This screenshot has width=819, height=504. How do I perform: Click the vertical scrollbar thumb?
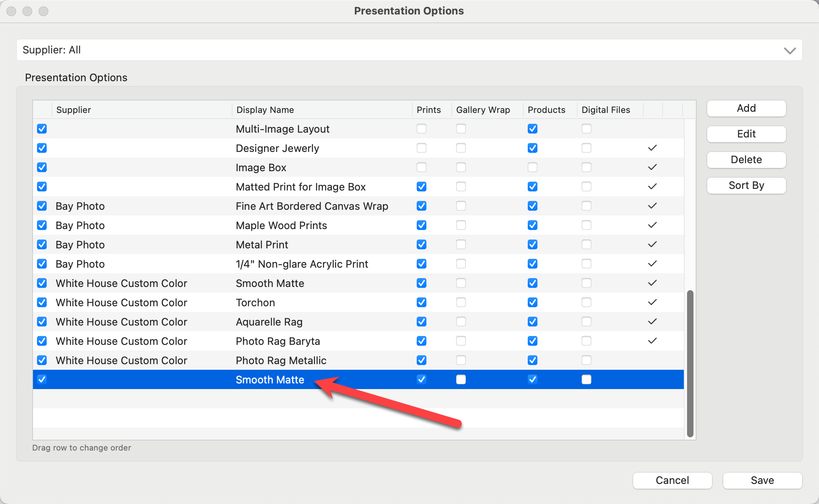(690, 363)
